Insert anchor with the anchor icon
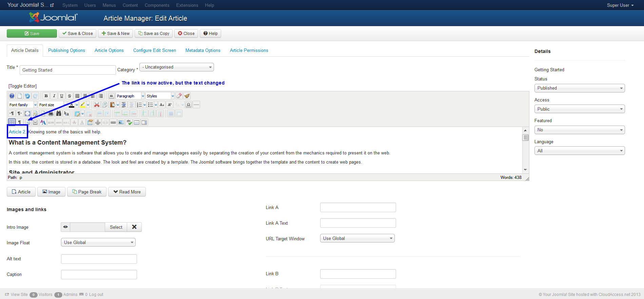This screenshot has width=644, height=299. 98,123
